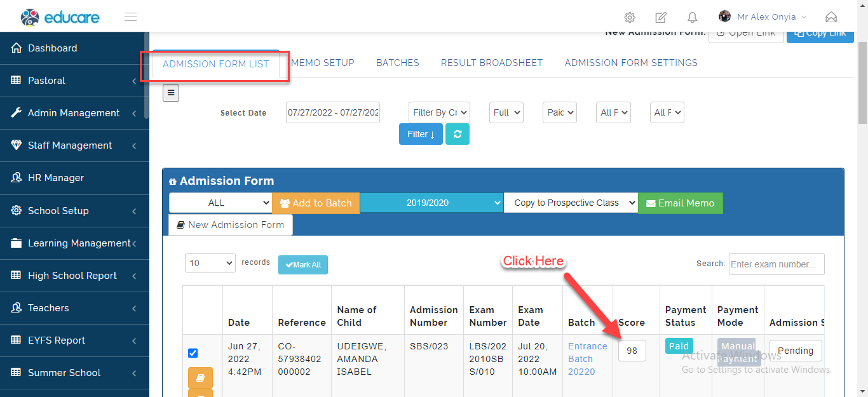This screenshot has width=868, height=397.
Task: Open the 10 records per page dropdown
Action: point(210,263)
